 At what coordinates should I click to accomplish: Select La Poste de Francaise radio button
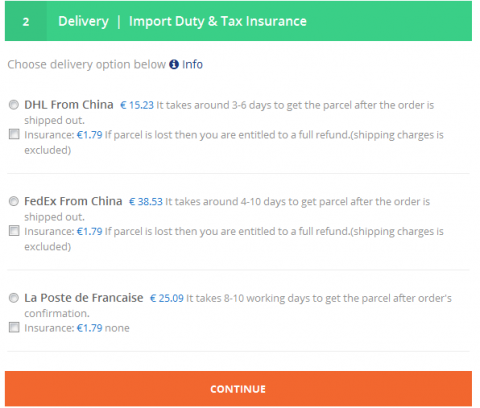[14, 298]
